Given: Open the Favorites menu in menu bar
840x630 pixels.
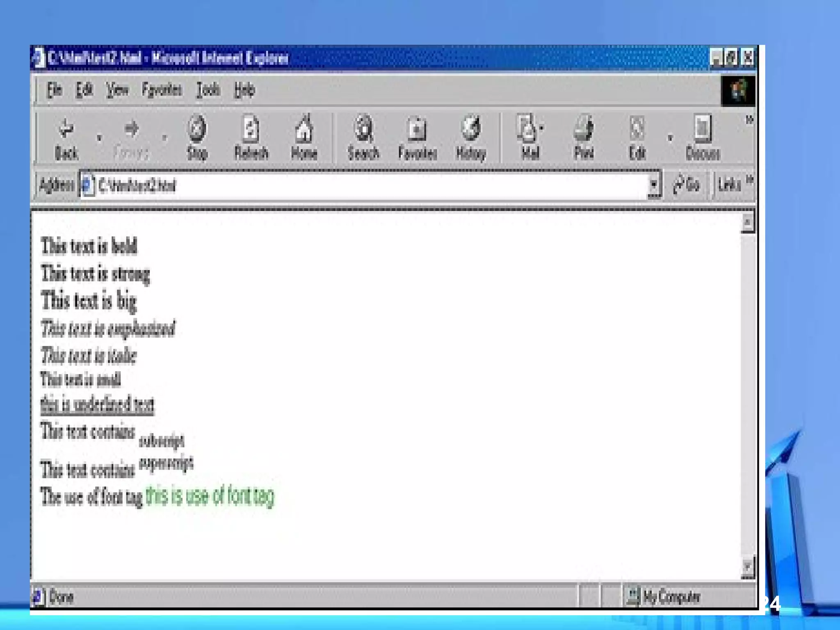Looking at the screenshot, I should [162, 89].
